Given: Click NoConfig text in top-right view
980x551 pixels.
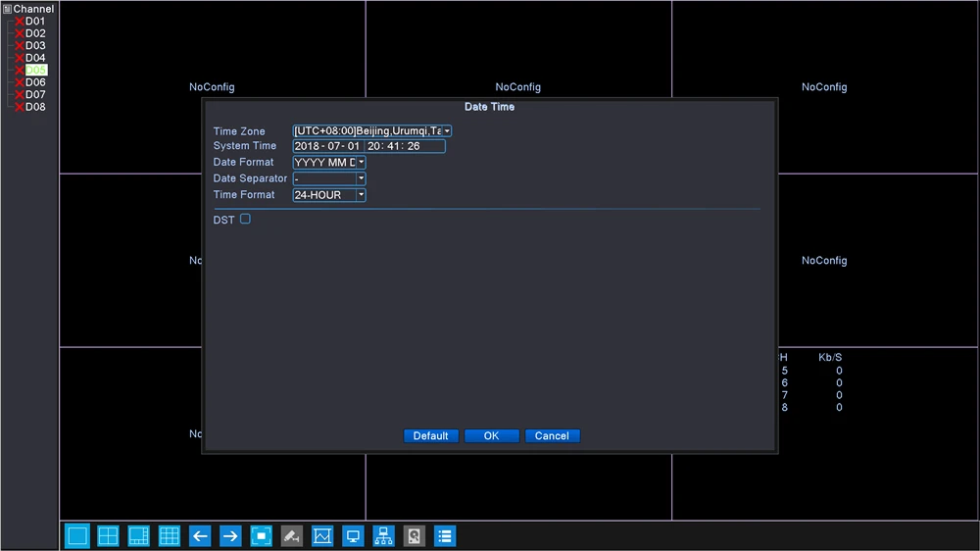Looking at the screenshot, I should click(824, 87).
